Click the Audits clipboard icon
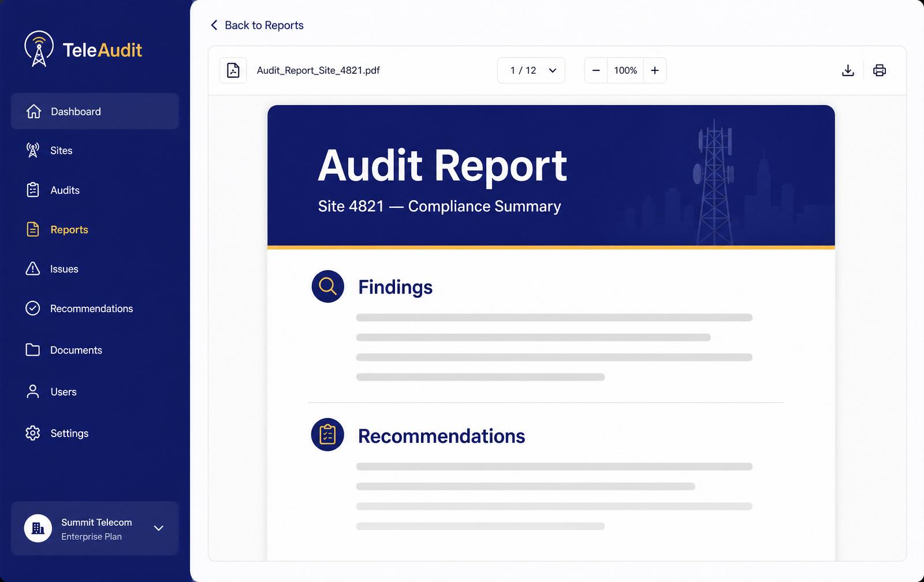 tap(33, 190)
